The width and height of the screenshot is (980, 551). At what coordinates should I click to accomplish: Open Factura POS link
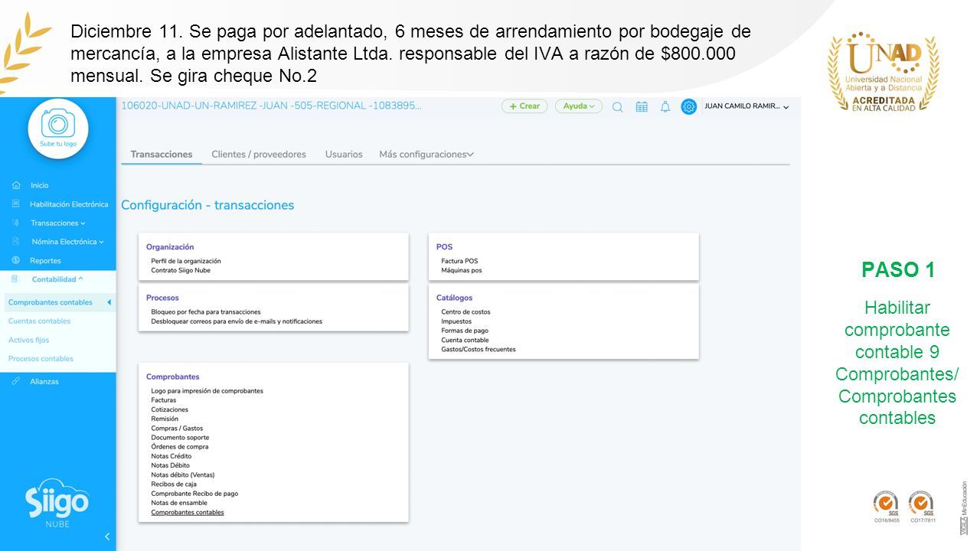coord(459,261)
